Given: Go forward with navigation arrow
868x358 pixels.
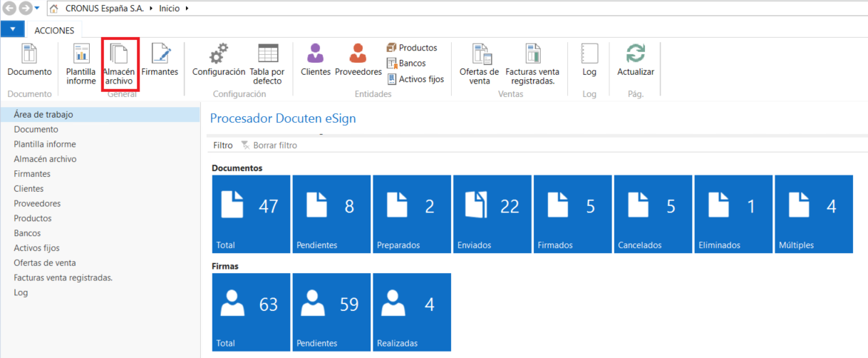Looking at the screenshot, I should pyautogui.click(x=25, y=9).
